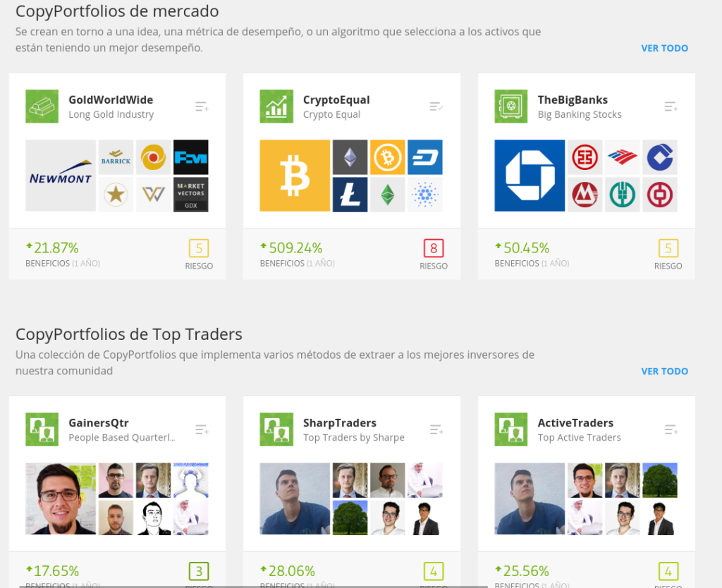
Task: Open GoldWorldWide portfolio title
Action: coord(111,100)
